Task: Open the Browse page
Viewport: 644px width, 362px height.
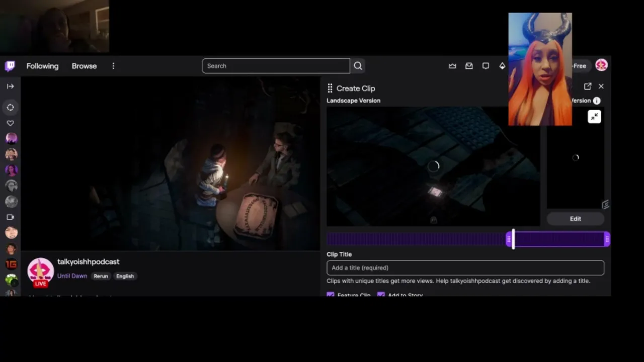Action: pos(84,66)
